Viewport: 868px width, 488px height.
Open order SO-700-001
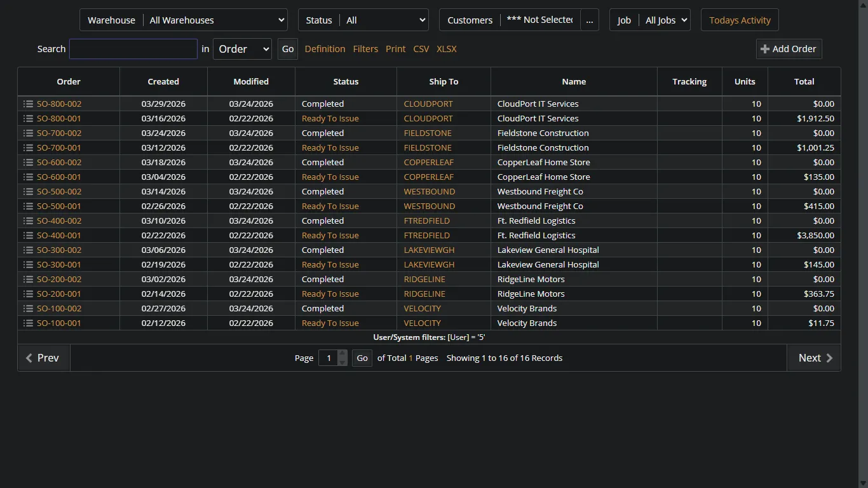(x=59, y=147)
